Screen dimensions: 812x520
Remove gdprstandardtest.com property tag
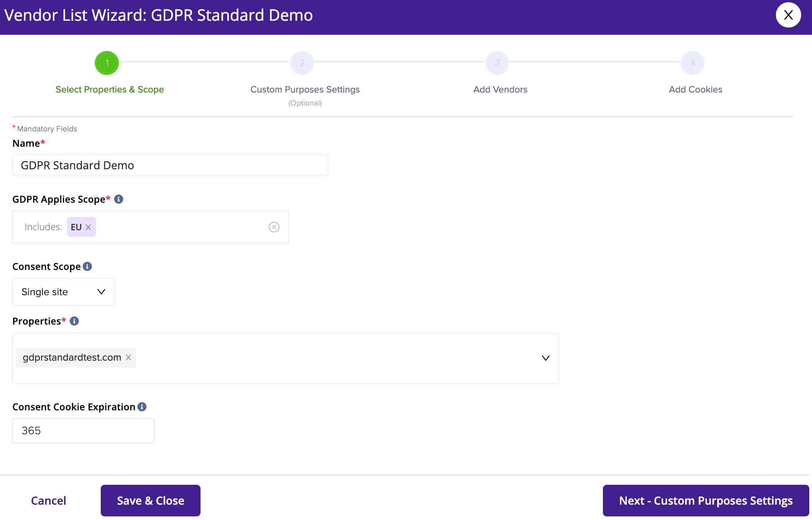click(129, 357)
